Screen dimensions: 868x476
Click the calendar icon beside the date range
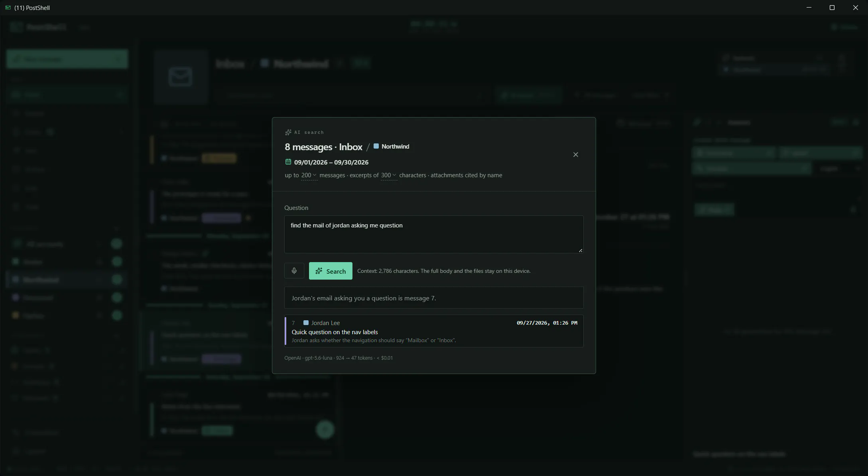[x=288, y=162]
